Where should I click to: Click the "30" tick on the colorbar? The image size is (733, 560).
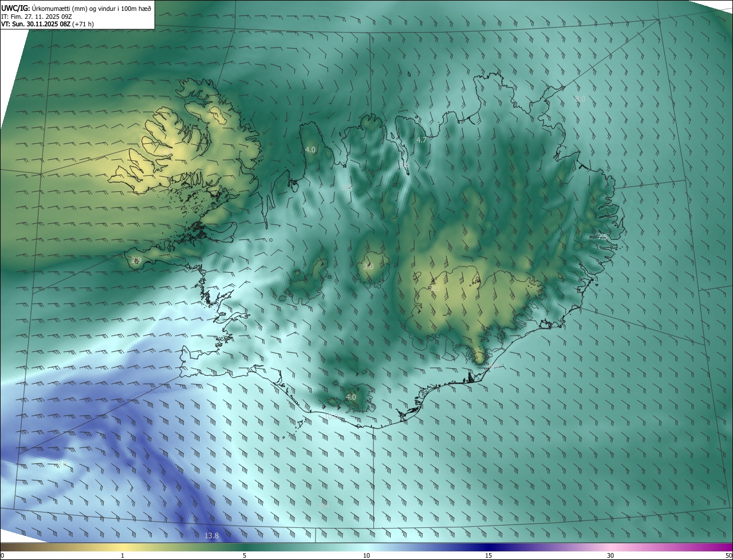[610, 555]
